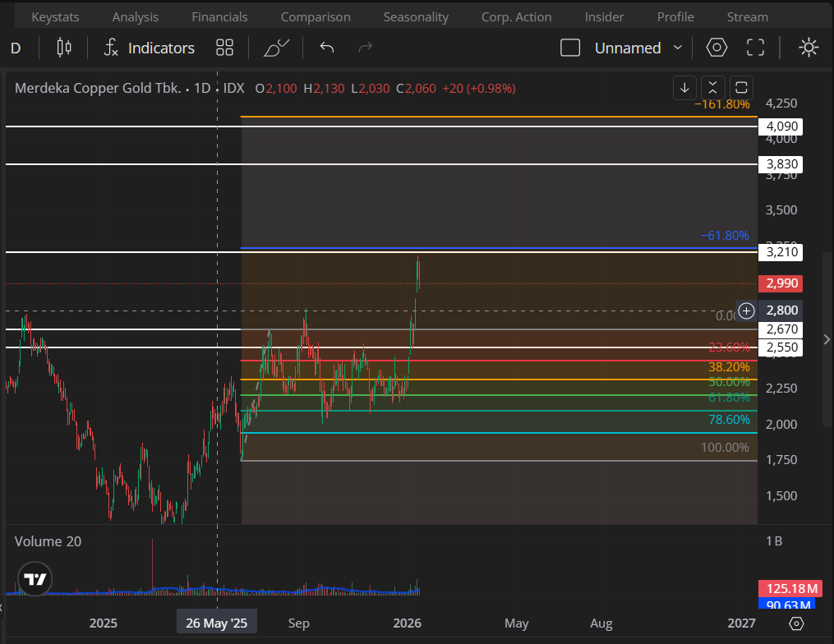Screen dimensions: 834x644
Task: Expand the Unnamed layout dropdown
Action: pos(677,48)
